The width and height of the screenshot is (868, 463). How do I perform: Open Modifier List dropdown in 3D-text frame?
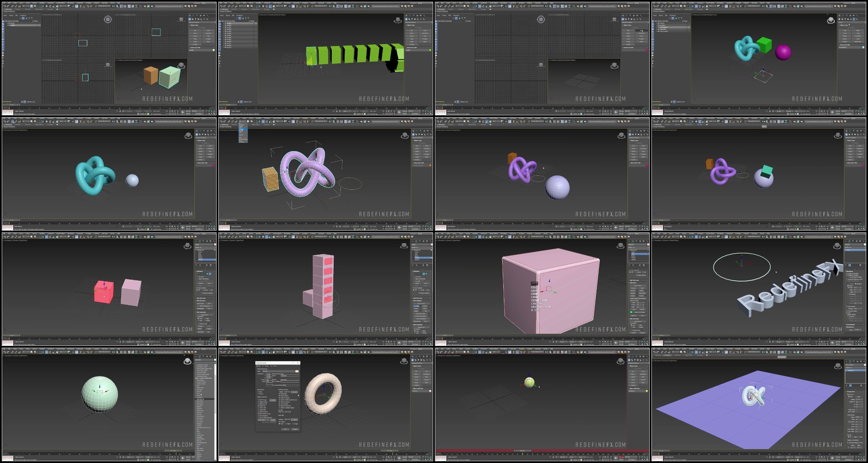pyautogui.click(x=855, y=247)
